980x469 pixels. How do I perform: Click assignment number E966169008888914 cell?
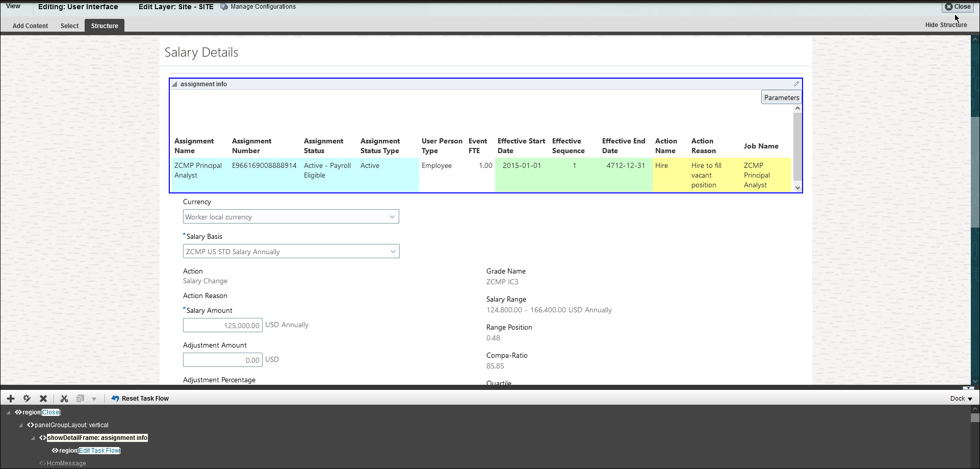(264, 165)
